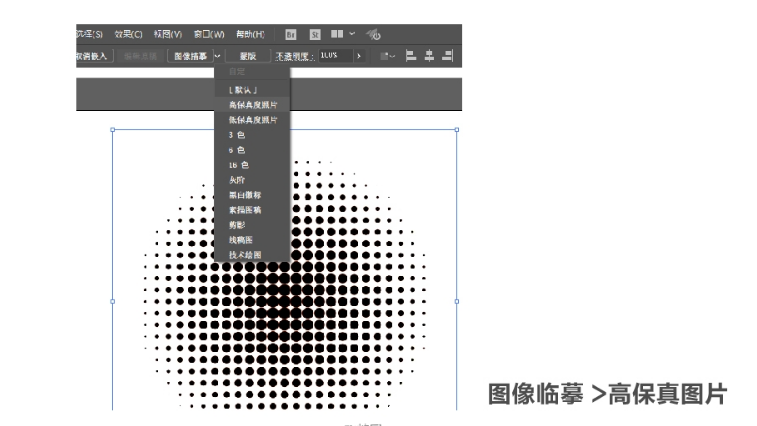Open the Bridge (Br) icon

point(291,35)
